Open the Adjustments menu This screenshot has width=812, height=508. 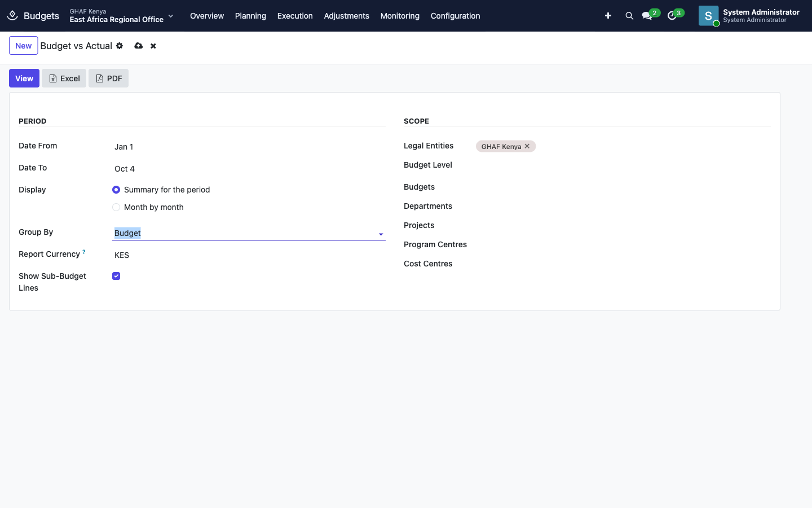(346, 16)
